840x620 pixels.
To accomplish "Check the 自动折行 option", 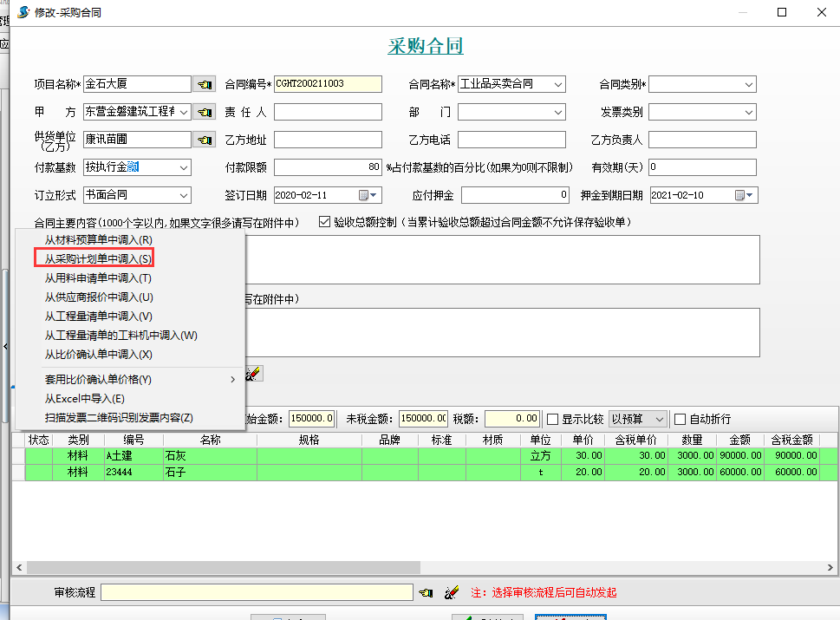I will pyautogui.click(x=680, y=419).
